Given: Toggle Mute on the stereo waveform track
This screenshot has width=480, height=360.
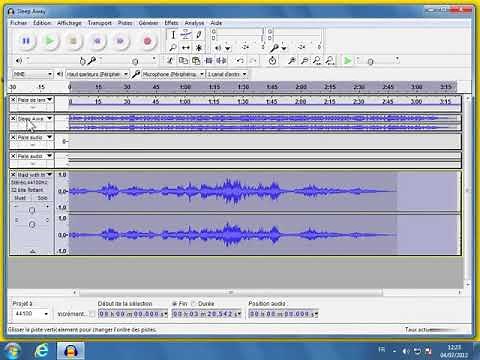Looking at the screenshot, I should point(20,198).
